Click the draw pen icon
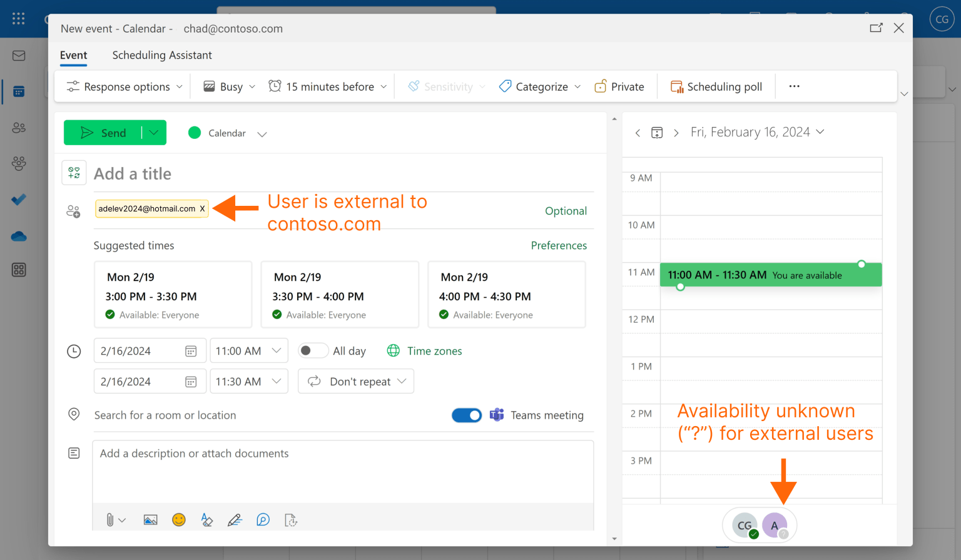961x560 pixels. click(x=235, y=519)
